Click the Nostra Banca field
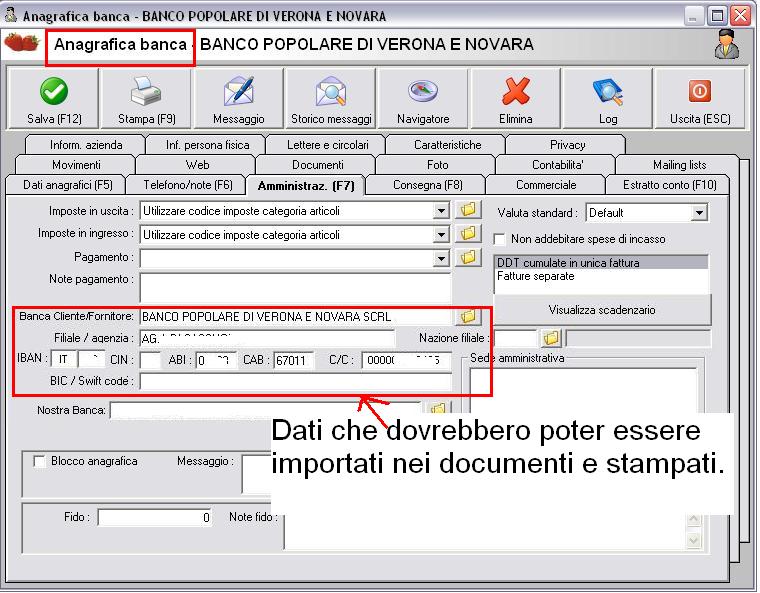760x593 pixels. click(265, 410)
